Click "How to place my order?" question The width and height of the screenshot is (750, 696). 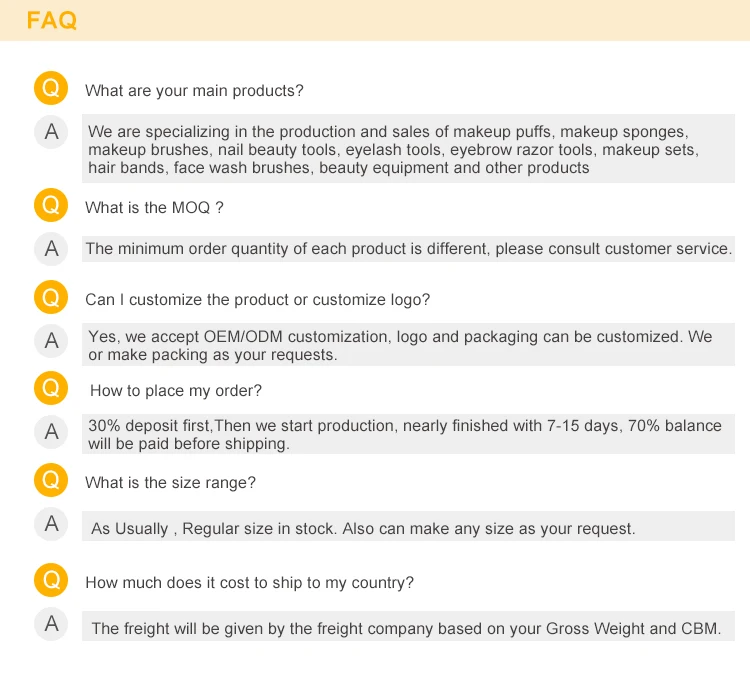point(176,391)
